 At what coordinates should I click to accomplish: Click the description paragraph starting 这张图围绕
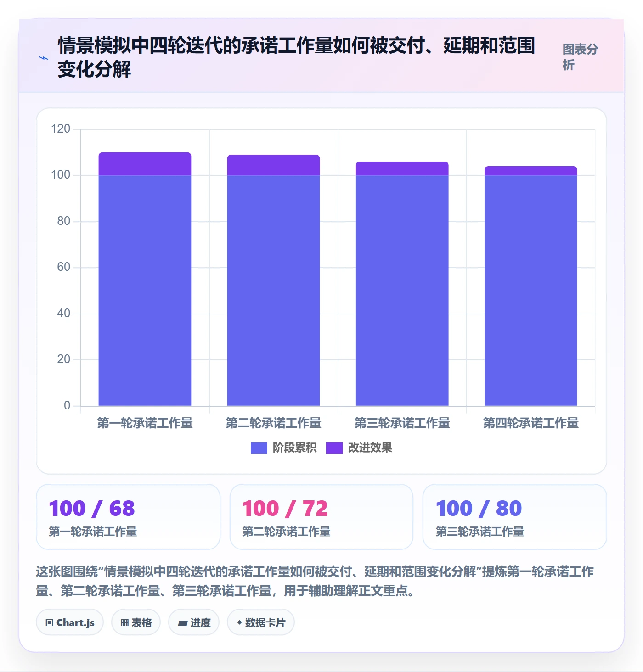315,581
